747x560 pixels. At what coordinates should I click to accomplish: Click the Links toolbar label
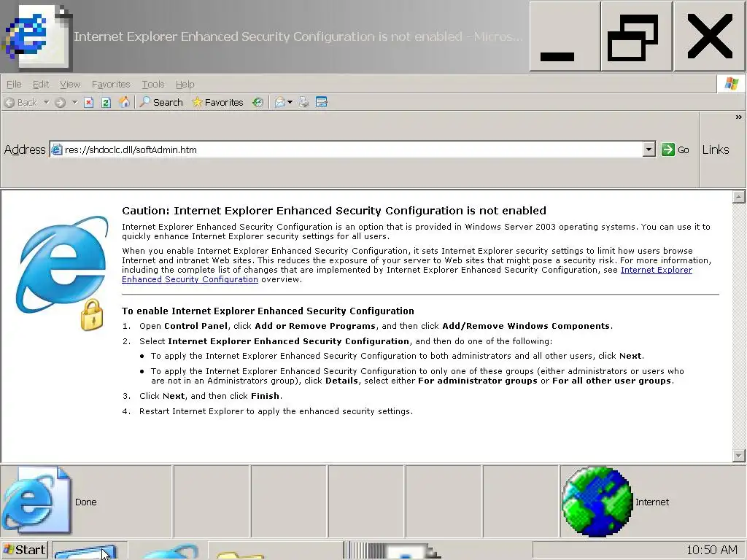pyautogui.click(x=716, y=149)
